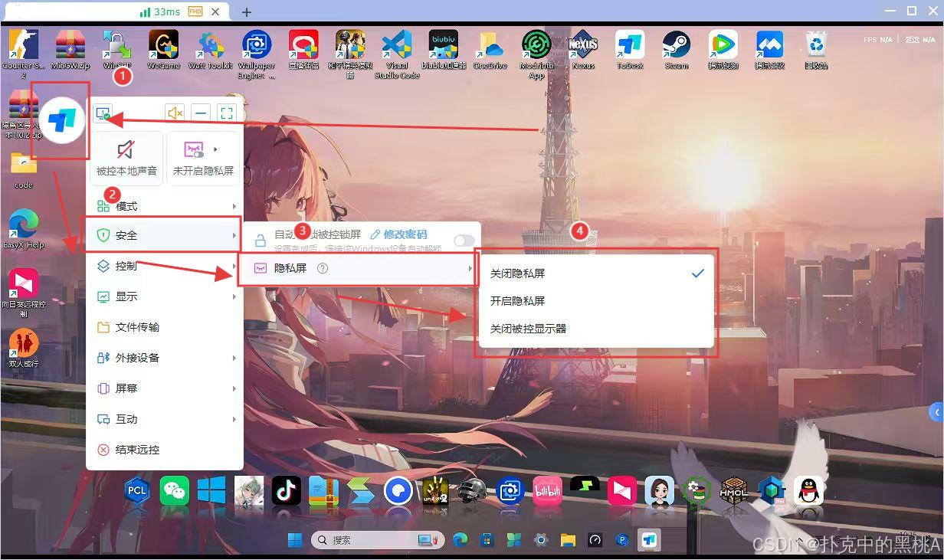Image resolution: width=944 pixels, height=560 pixels.
Task: Open the 腾讯视频 desktop icon
Action: 723,50
